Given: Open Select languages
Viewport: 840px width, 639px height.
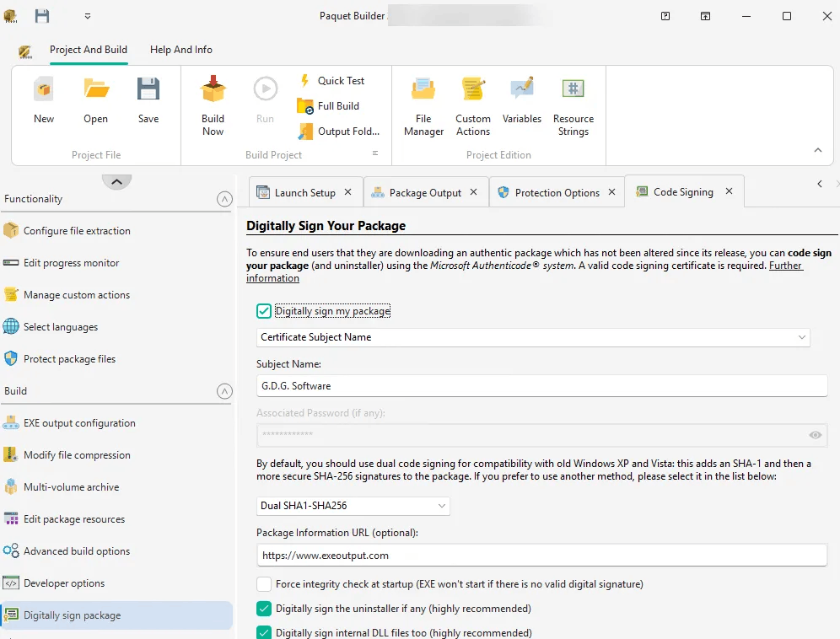Looking at the screenshot, I should (x=116, y=327).
